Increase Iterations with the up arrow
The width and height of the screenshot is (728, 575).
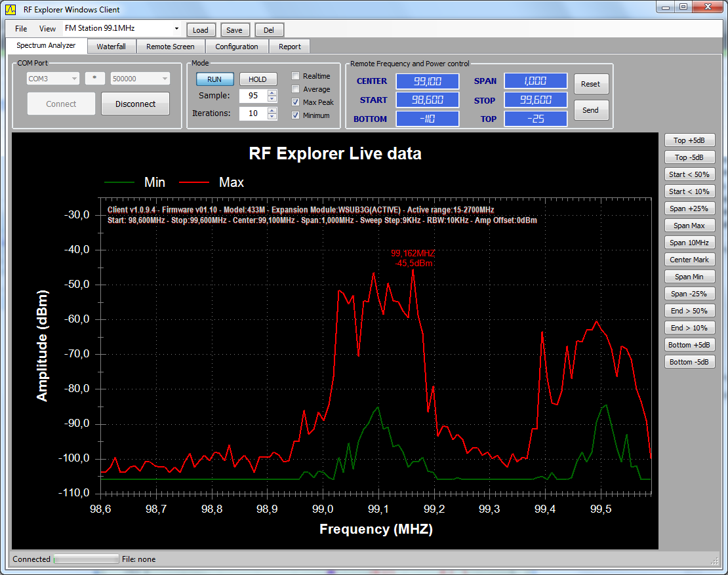273,110
